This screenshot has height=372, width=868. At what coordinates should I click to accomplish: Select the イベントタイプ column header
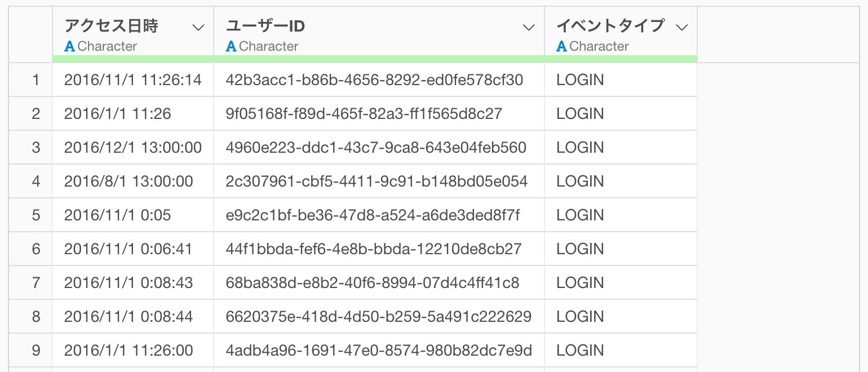coord(621,32)
